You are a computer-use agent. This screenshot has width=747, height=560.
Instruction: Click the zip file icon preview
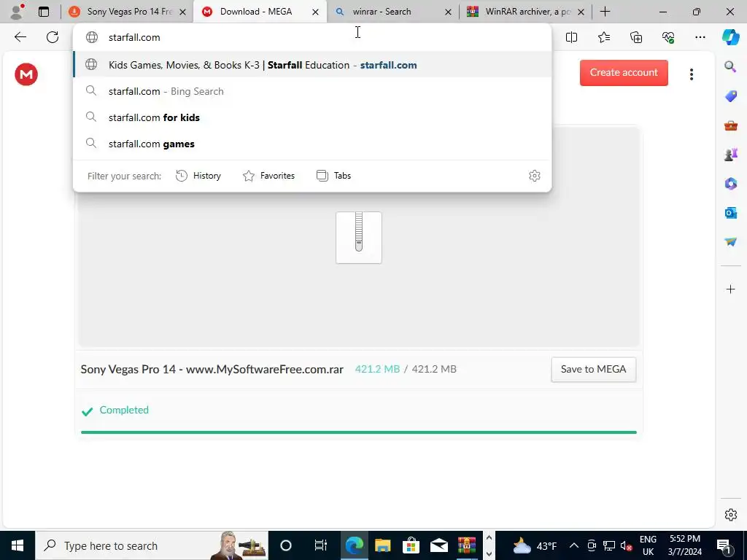point(359,238)
